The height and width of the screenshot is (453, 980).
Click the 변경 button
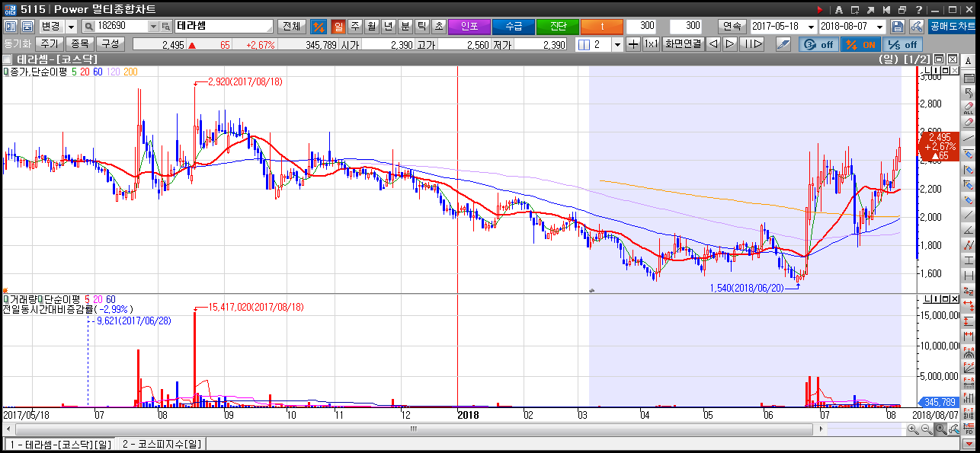point(51,26)
